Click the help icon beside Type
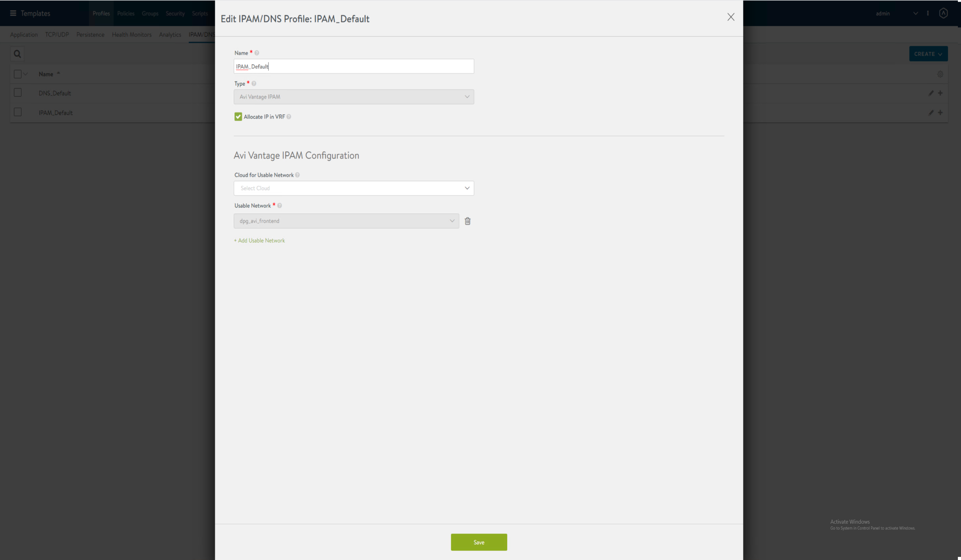The width and height of the screenshot is (961, 560). 254,83
